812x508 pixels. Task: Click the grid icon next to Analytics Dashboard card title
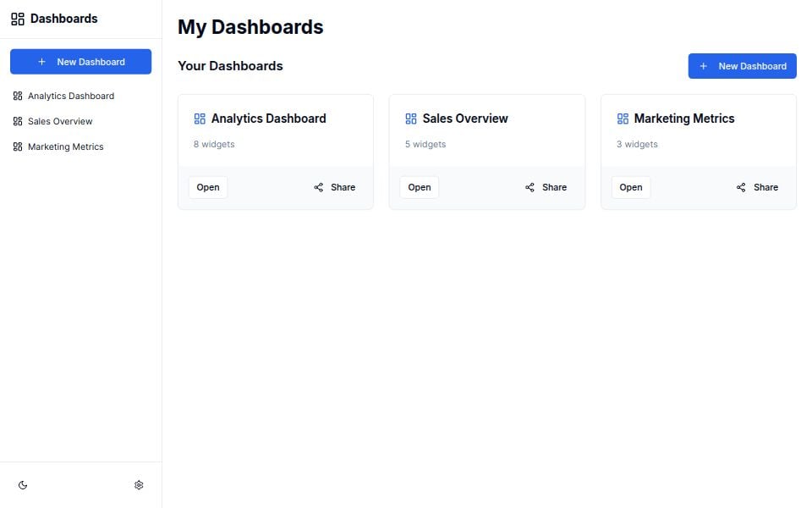(200, 119)
